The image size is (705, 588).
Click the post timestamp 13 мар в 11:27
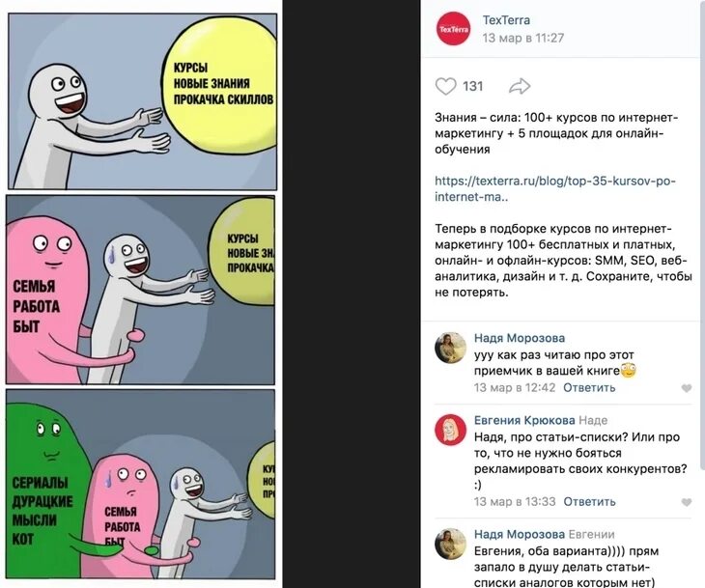(x=522, y=39)
